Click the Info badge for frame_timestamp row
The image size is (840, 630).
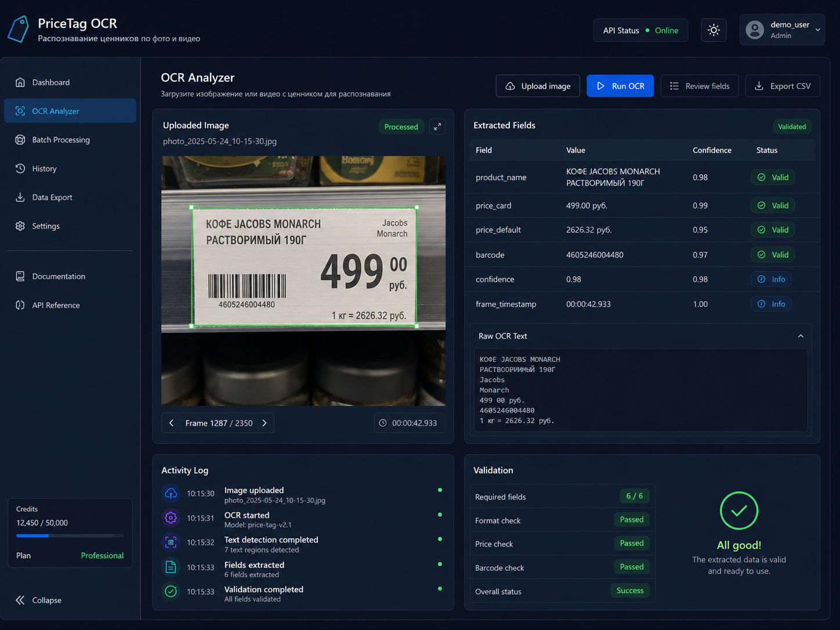[x=771, y=304]
